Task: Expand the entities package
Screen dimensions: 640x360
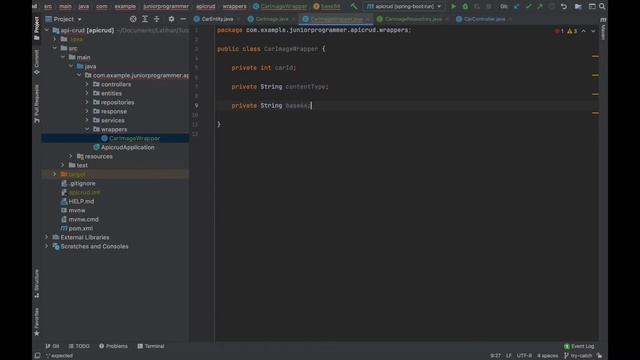Action: pos(87,93)
